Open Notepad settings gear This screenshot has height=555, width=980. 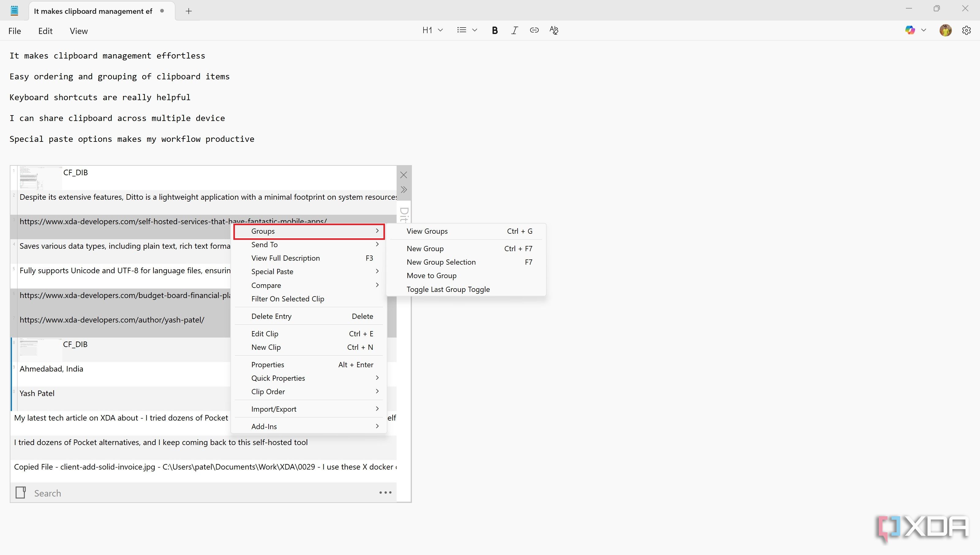[966, 30]
